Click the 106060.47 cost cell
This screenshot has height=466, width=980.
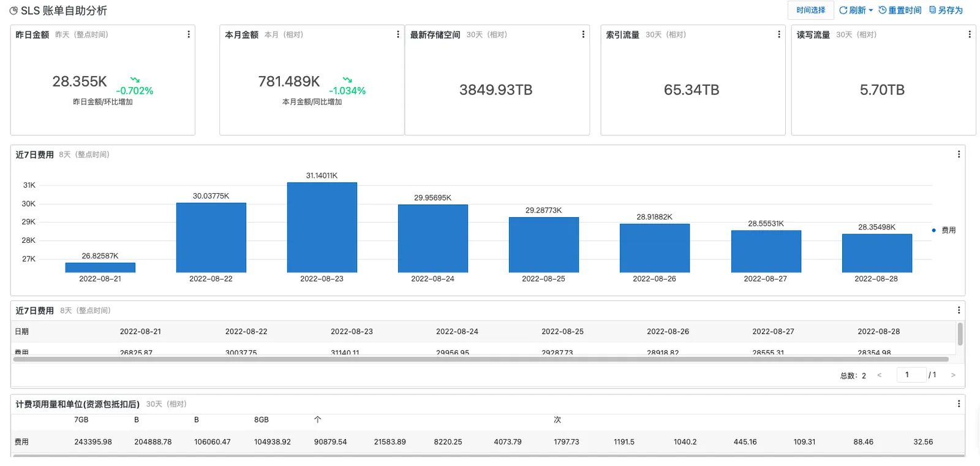[213, 442]
